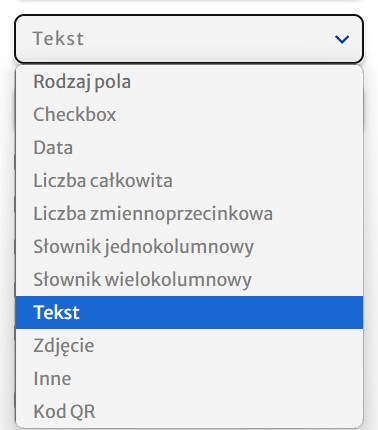Set the field type to photo (Zdjęcie)
The width and height of the screenshot is (378, 430).
[x=189, y=345]
